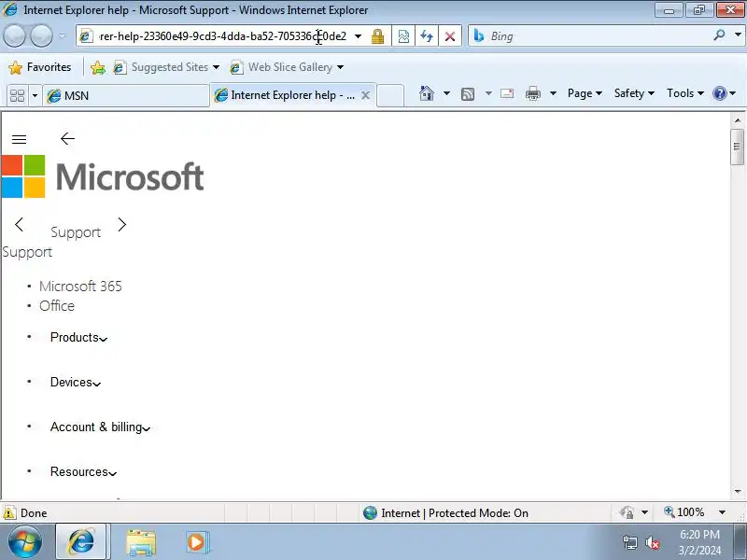Open the recent pages dropdown arrow
Viewport: 747px width, 560px height.
[x=62, y=35]
